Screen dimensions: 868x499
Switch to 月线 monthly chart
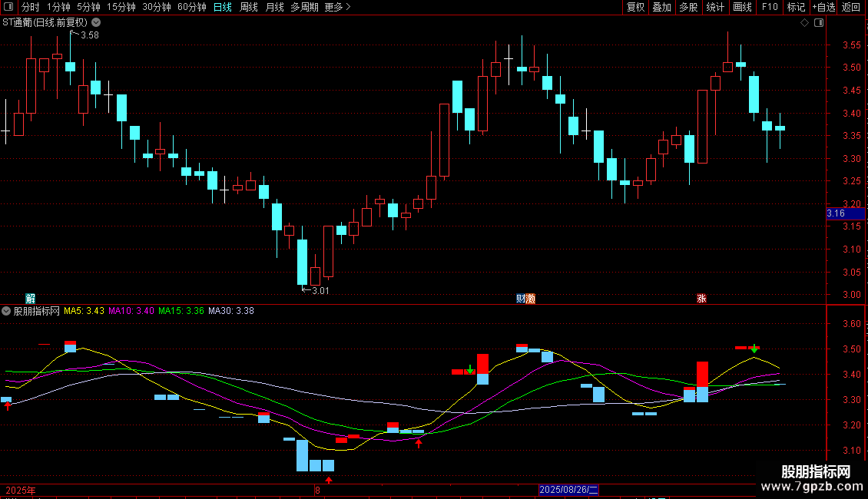click(274, 7)
